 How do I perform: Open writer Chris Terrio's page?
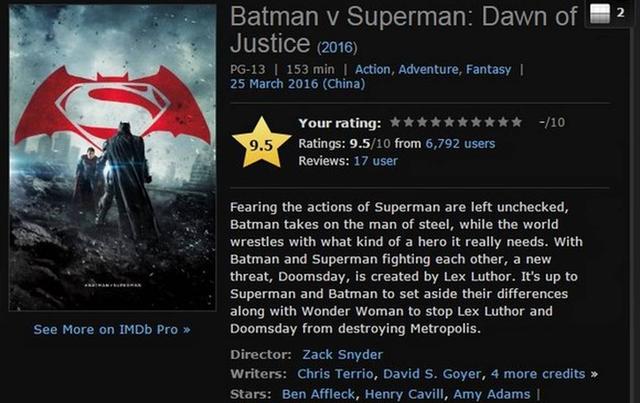click(335, 374)
